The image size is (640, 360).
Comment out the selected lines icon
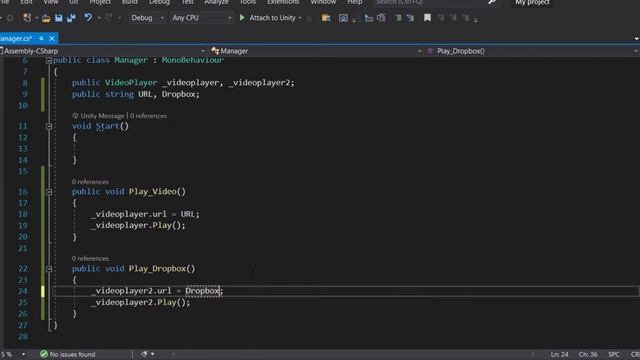(x=398, y=18)
